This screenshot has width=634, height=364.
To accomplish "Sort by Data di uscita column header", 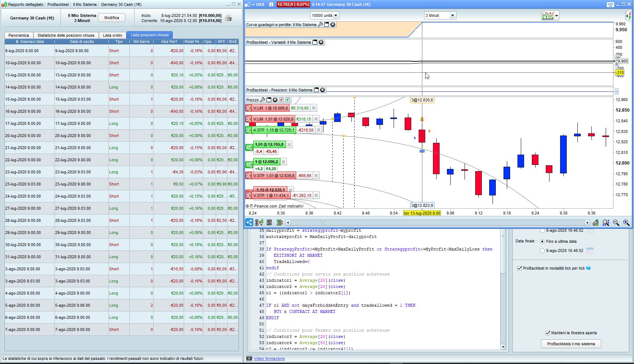I will (82, 42).
